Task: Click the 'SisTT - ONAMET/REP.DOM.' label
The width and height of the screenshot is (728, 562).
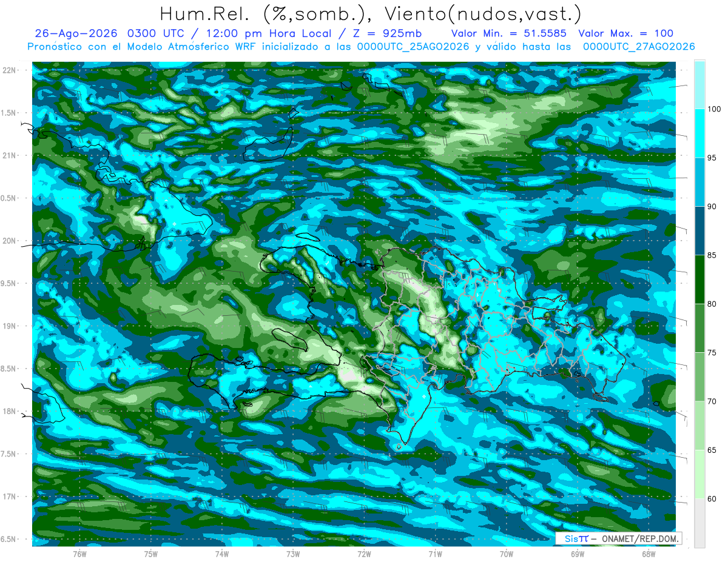Action: click(x=619, y=538)
